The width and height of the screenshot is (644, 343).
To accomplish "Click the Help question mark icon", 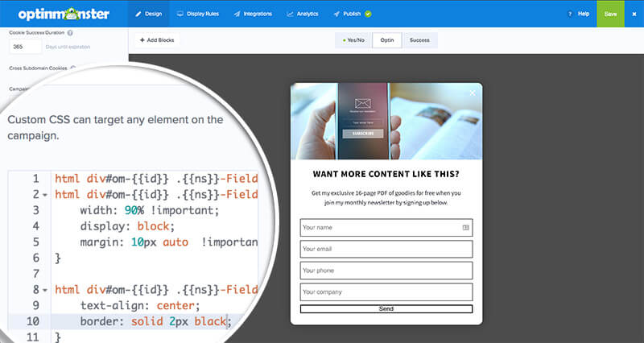I will tap(570, 14).
